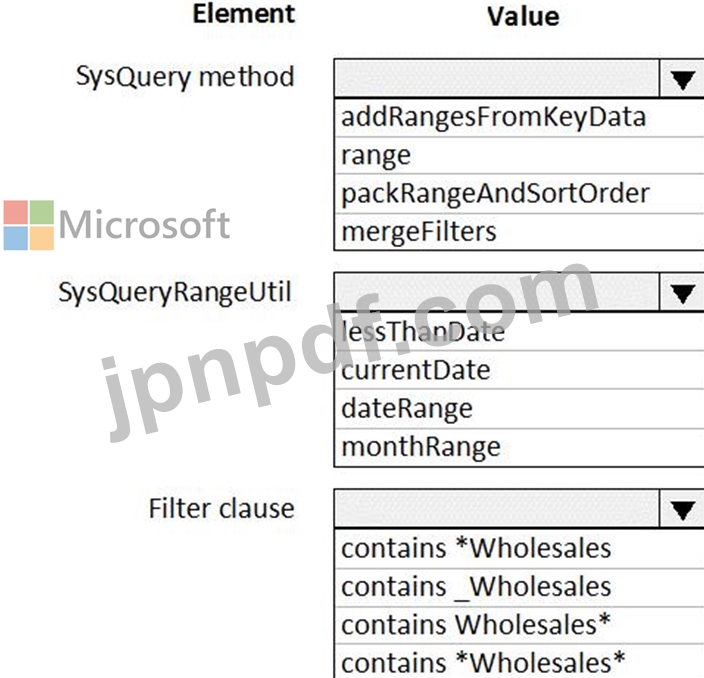Select the dateRange option
Image resolution: width=704 pixels, height=678 pixels.
tap(407, 408)
